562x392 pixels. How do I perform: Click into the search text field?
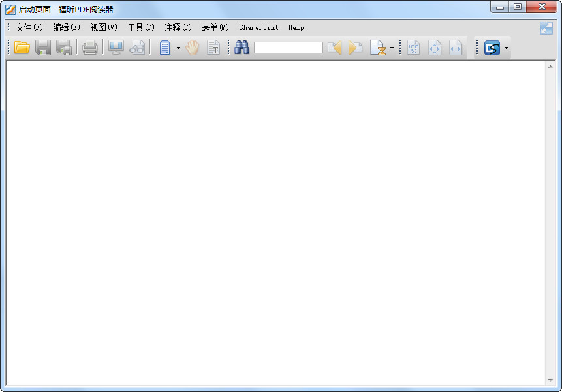[x=288, y=48]
